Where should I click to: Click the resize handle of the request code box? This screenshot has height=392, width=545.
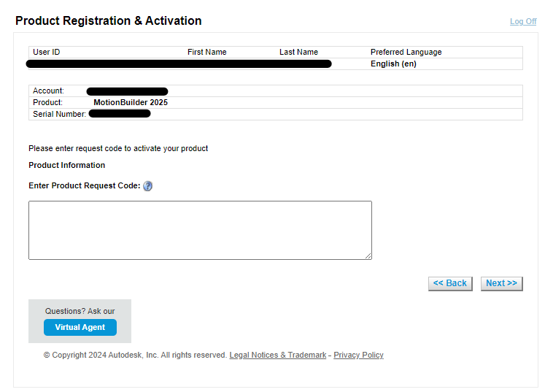[368, 255]
